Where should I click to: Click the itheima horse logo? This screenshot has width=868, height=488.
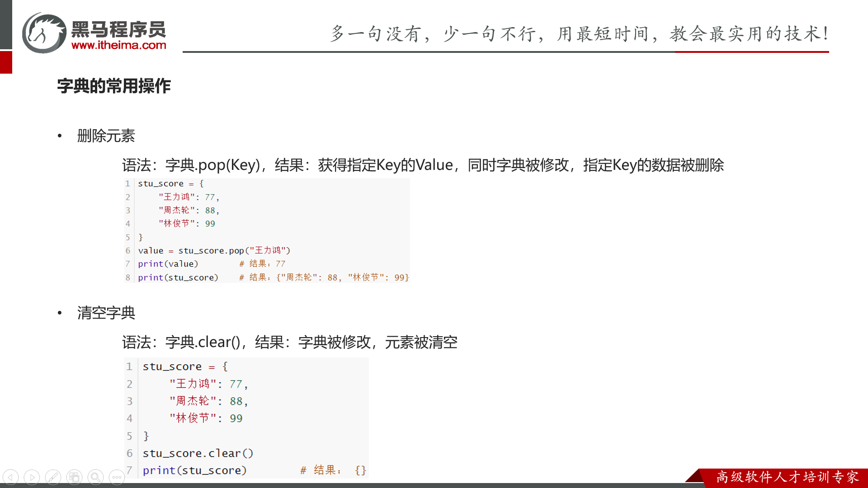(44, 33)
